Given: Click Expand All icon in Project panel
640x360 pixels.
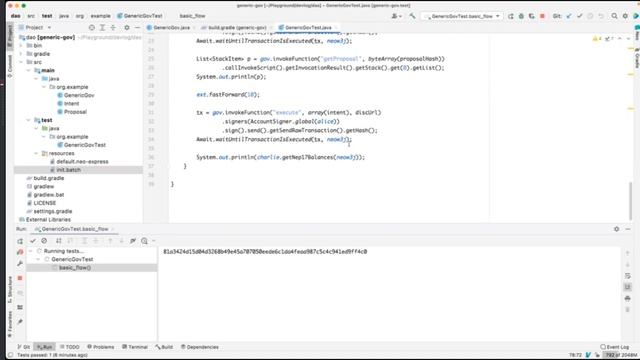Looking at the screenshot, I should (102, 27).
